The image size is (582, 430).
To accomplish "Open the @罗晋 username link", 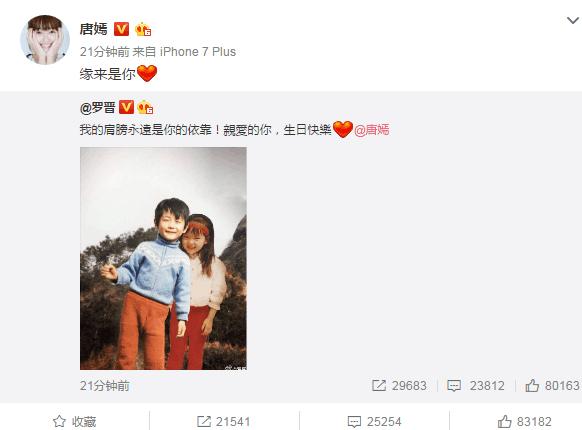I will click(97, 108).
